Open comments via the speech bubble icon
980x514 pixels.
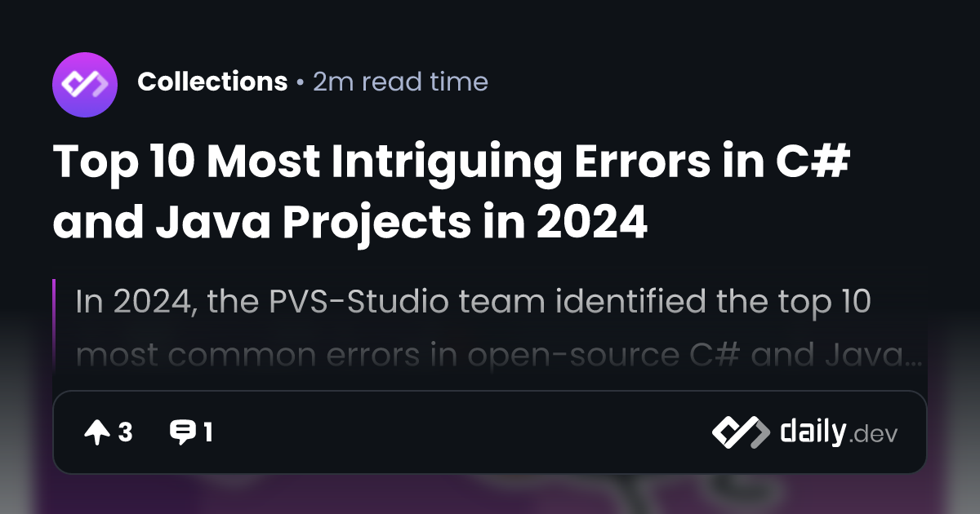pyautogui.click(x=181, y=433)
